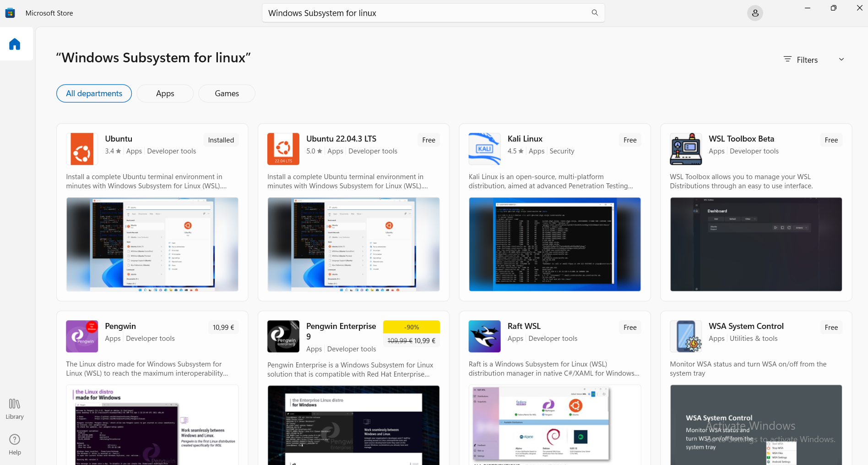Click the 10,99 € sale price on Pengwin Enterprise
The width and height of the screenshot is (868, 465).
click(425, 341)
